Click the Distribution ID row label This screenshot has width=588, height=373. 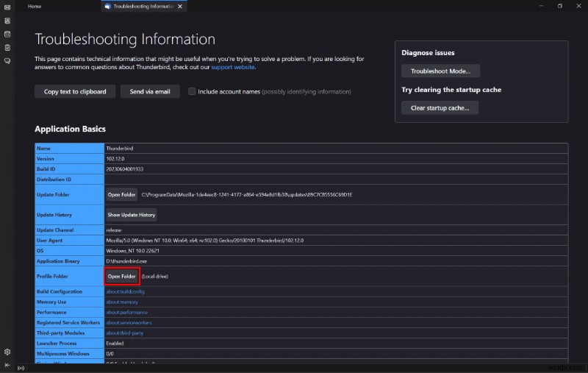tap(54, 180)
